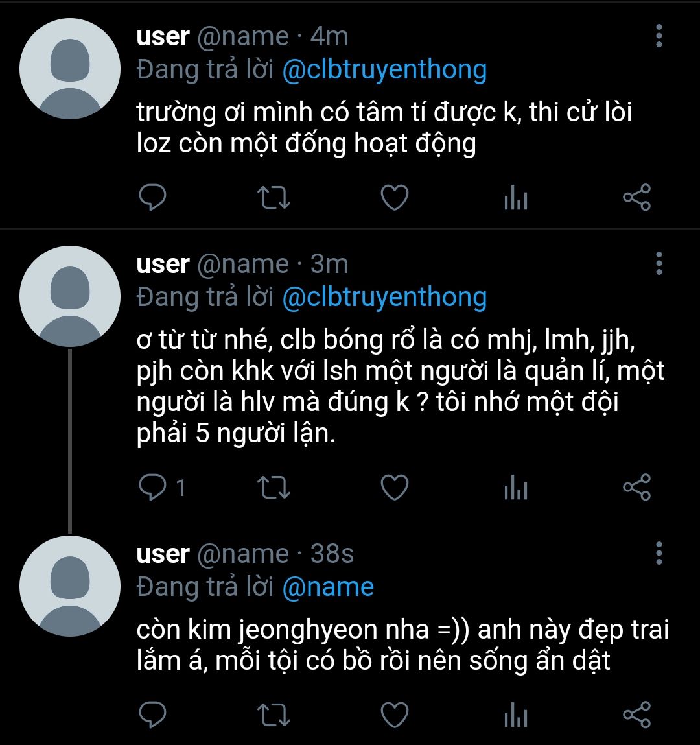Open @clbtruyenthong mention in second tweet
This screenshot has height=745, width=700.
point(384,297)
